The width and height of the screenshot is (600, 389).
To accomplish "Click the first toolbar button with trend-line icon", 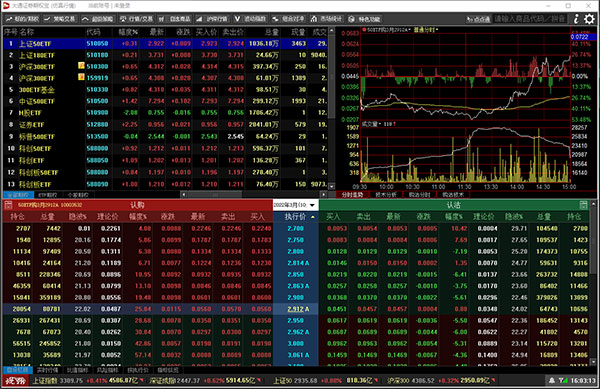I will (22, 19).
